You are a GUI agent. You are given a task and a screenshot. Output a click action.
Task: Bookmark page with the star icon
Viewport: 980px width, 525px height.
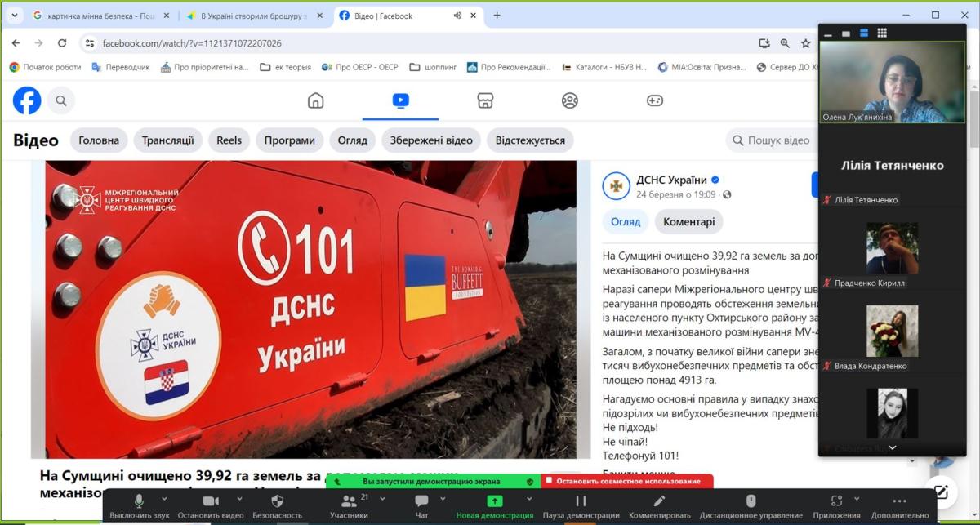click(x=806, y=43)
